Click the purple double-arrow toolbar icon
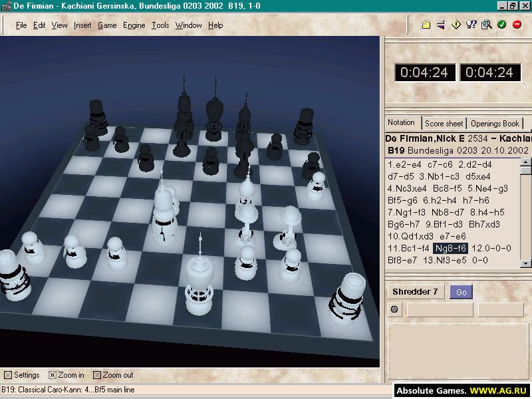 coord(441,25)
